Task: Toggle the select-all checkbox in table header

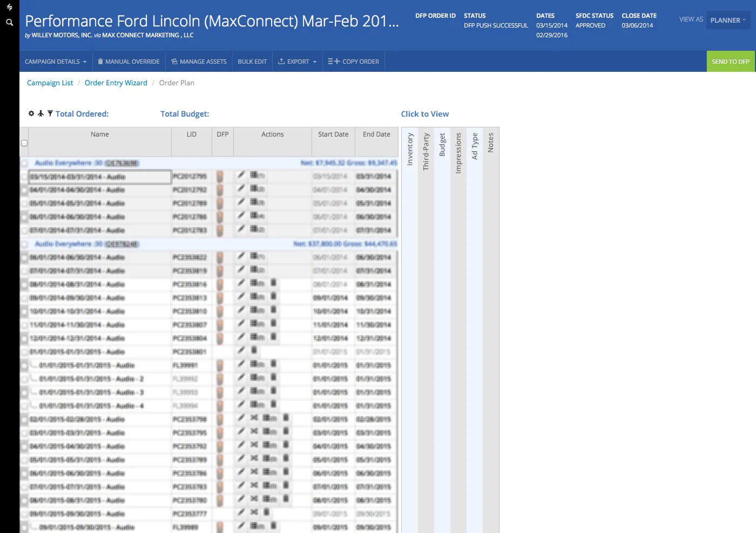Action: point(24,143)
